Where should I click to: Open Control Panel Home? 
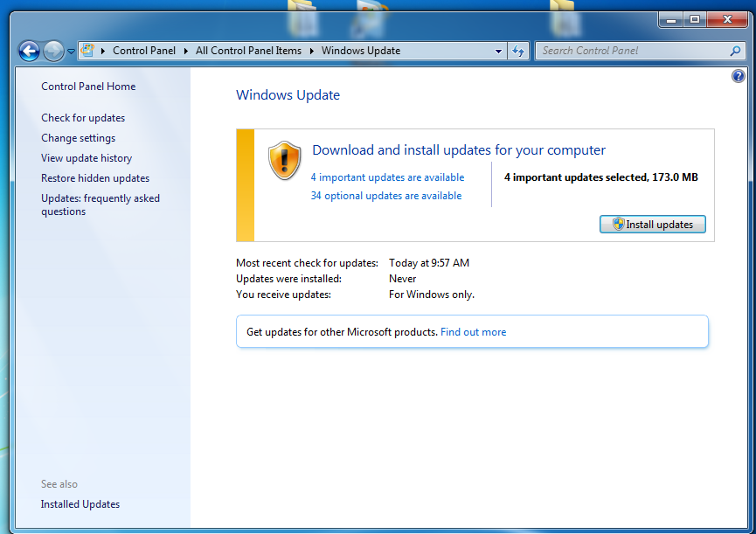click(x=88, y=87)
